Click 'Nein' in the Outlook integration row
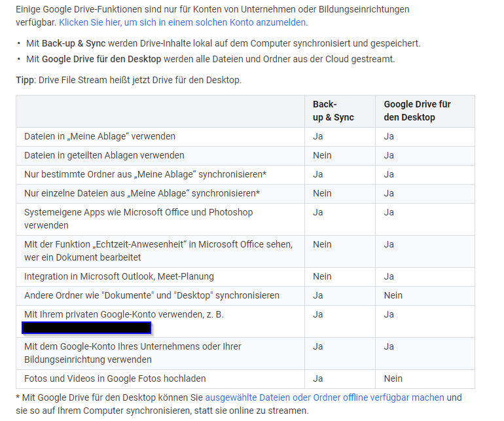The height and width of the screenshot is (421, 504). [322, 276]
